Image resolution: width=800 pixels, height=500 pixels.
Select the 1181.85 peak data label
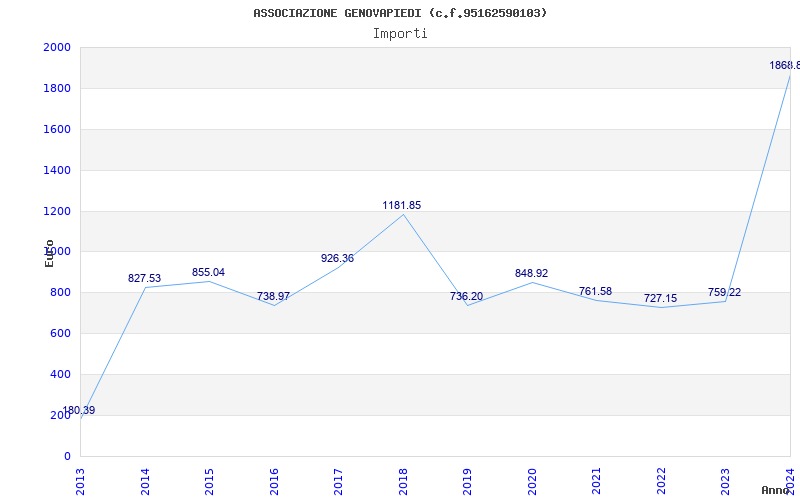point(402,206)
